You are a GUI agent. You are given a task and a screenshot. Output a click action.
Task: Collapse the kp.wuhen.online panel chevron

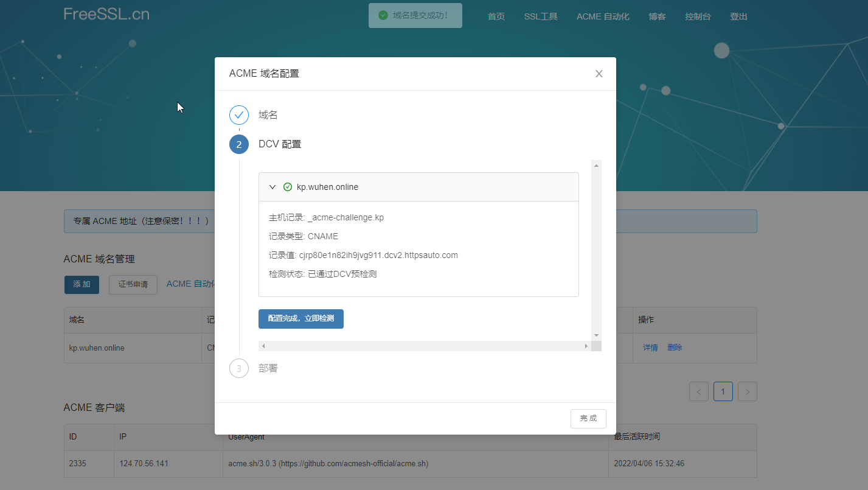(273, 187)
